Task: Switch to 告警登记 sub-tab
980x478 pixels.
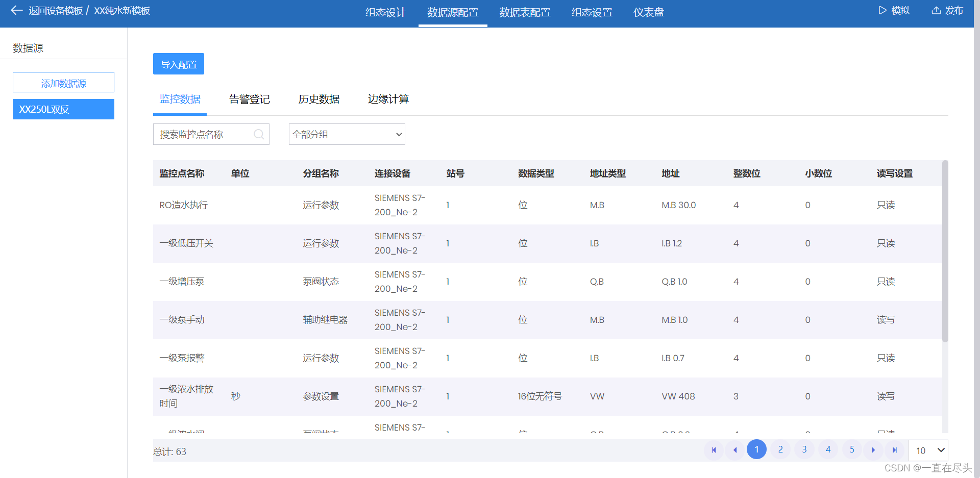Action: (x=250, y=99)
